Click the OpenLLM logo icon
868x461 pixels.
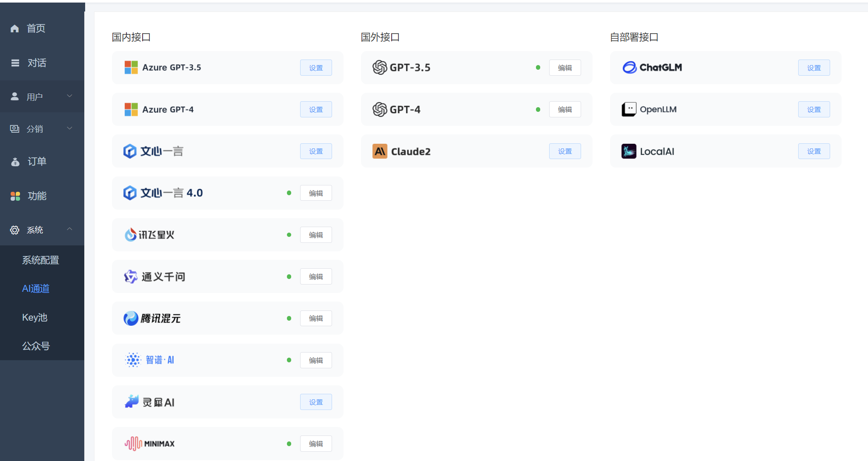[629, 109]
